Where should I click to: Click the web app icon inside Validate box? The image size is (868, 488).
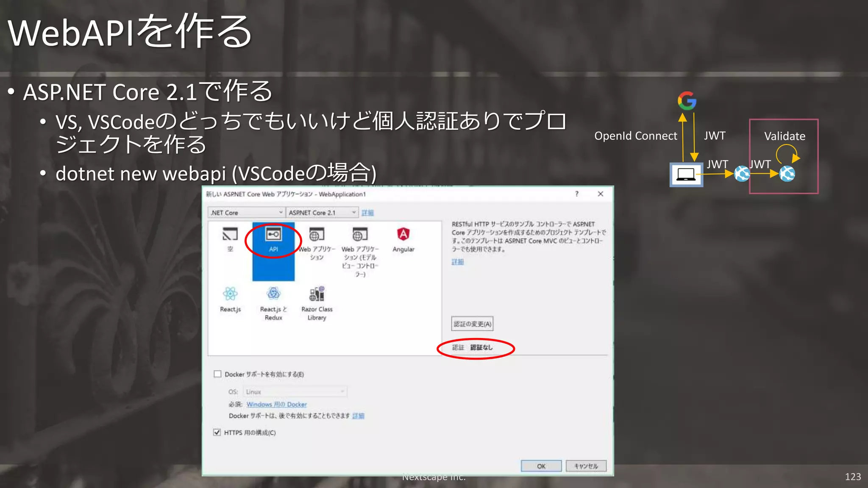[x=787, y=174]
